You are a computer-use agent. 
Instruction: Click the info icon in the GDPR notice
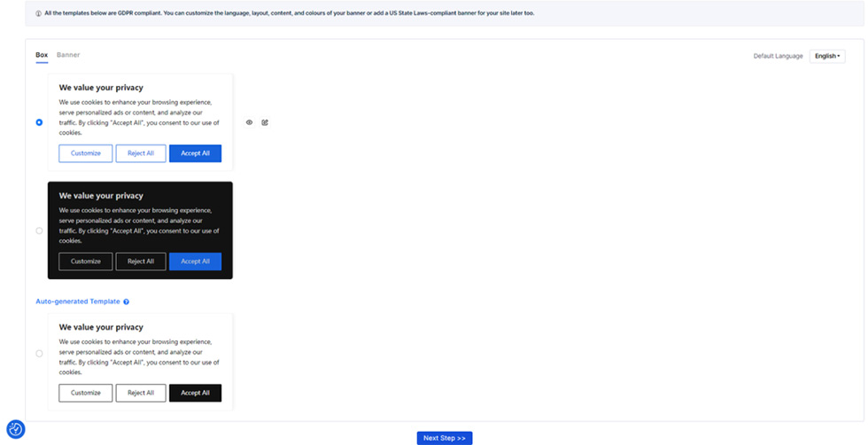[x=38, y=14]
